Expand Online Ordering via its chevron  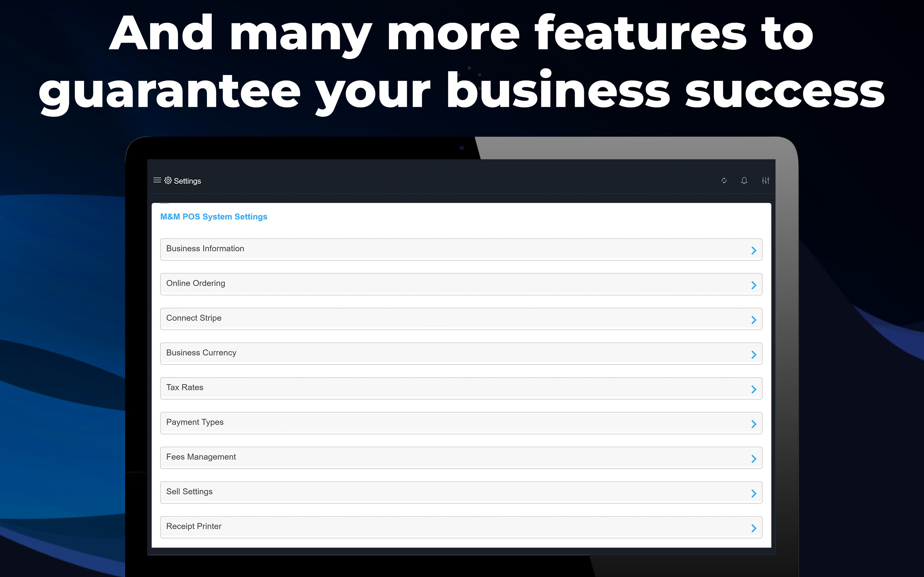pyautogui.click(x=754, y=285)
